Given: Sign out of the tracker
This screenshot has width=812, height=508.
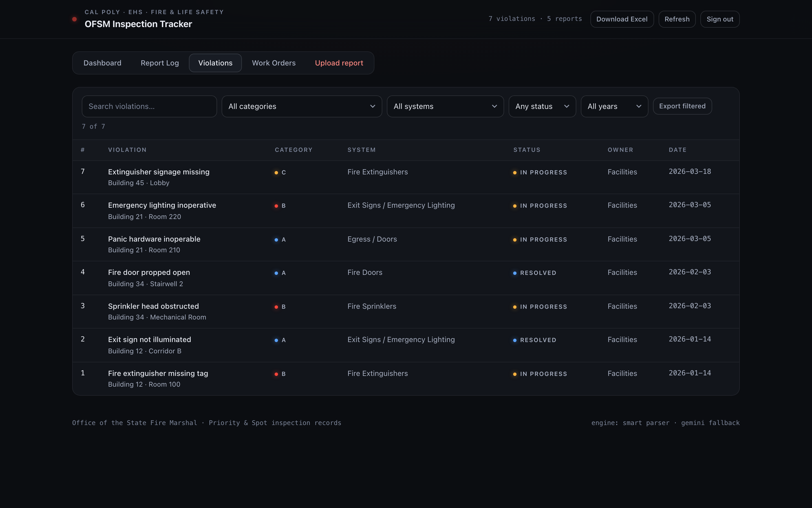Looking at the screenshot, I should 720,19.
